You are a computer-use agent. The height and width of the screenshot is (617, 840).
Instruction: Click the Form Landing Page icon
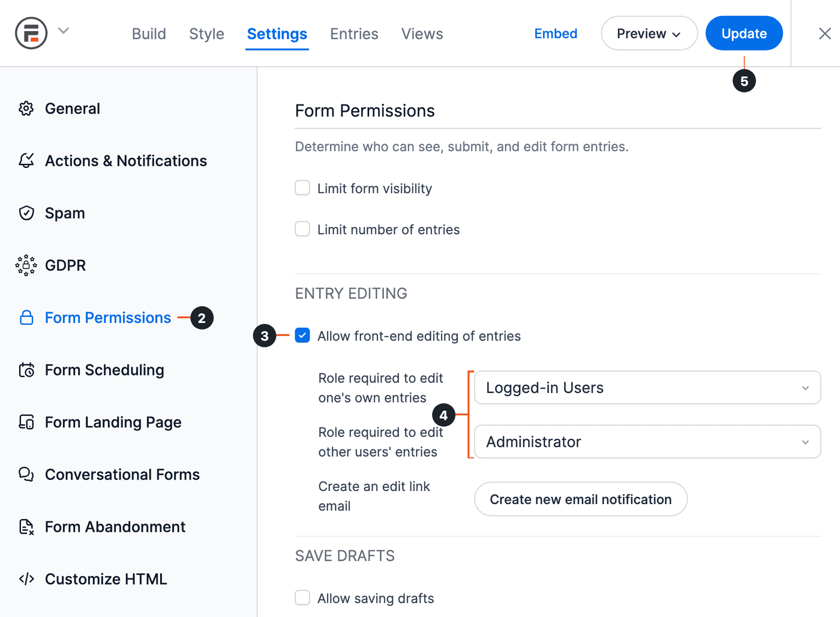pyautogui.click(x=26, y=422)
